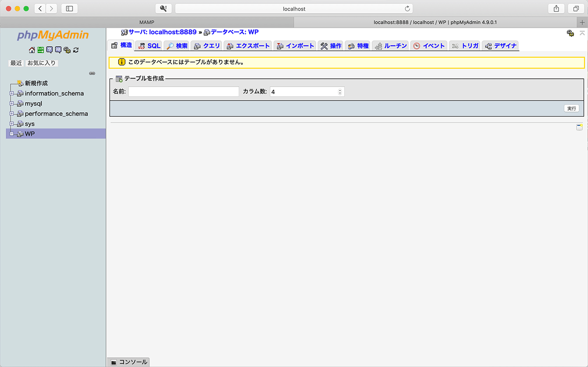The image size is (588, 367).
Task: Click Safari back button
Action: pos(40,8)
